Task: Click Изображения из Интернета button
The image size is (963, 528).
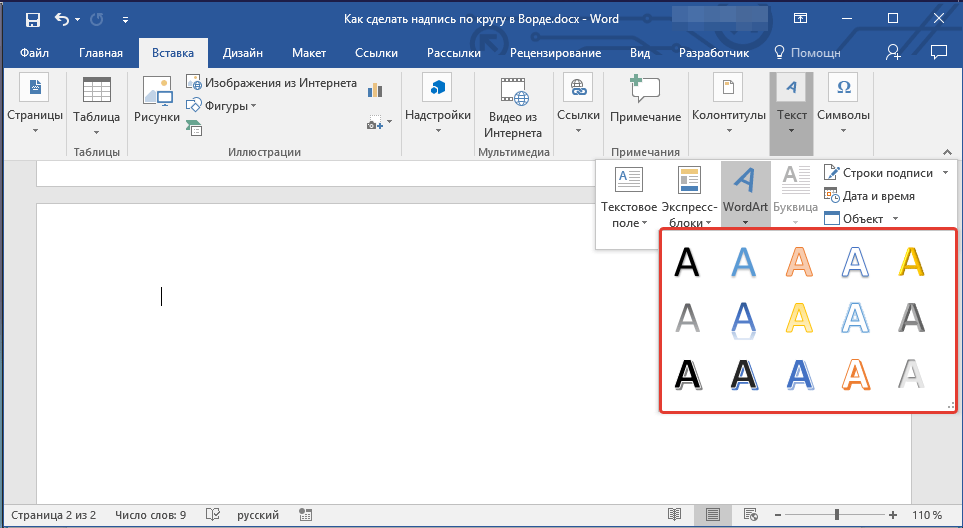Action: click(x=271, y=83)
